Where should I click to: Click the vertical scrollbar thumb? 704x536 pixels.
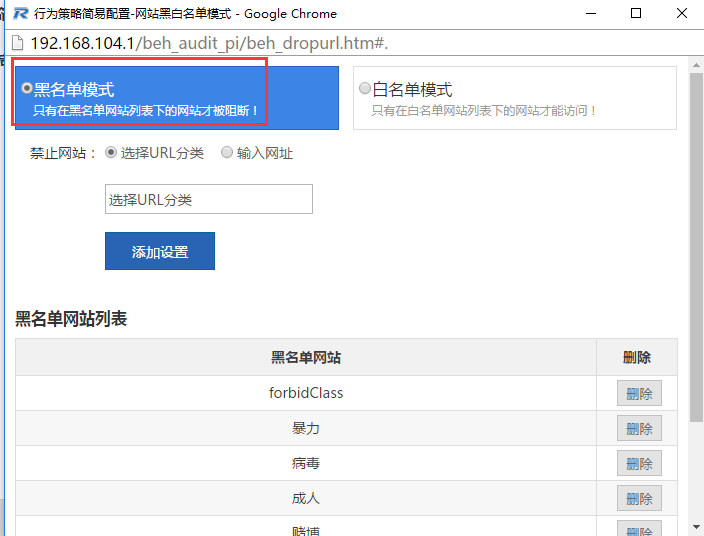click(695, 240)
